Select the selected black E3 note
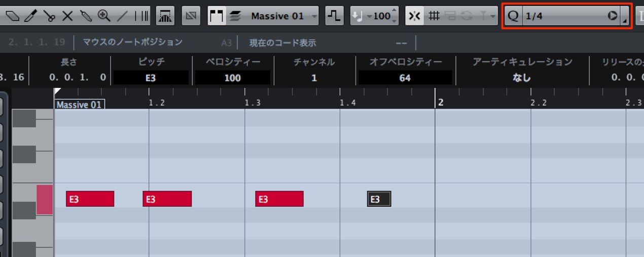 tap(379, 199)
